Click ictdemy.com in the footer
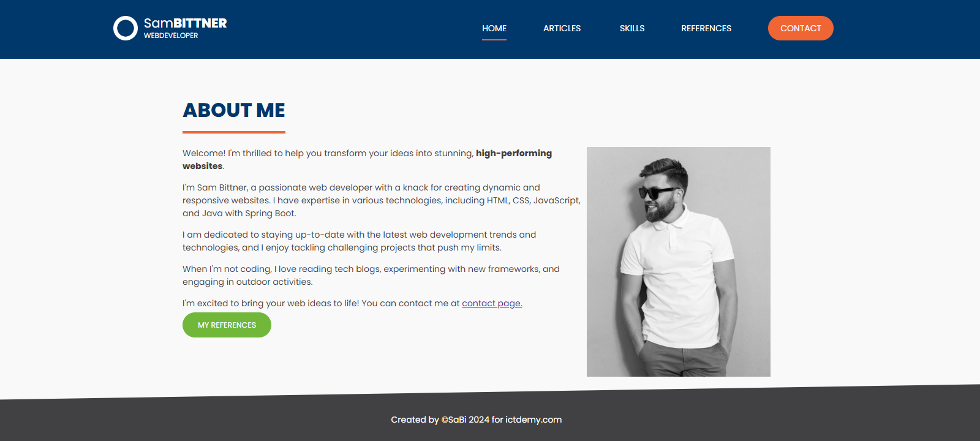The height and width of the screenshot is (441, 980). [x=533, y=420]
